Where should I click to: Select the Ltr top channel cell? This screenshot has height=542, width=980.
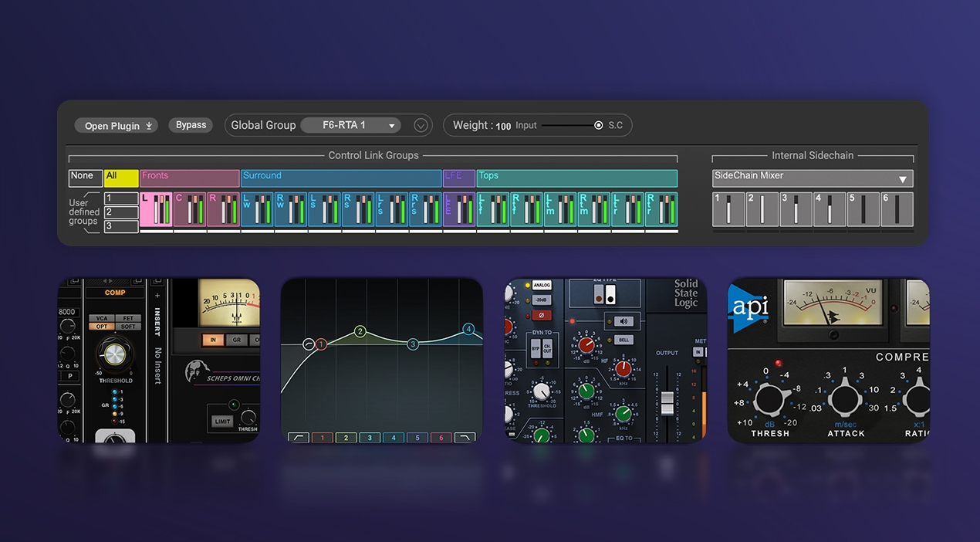click(x=627, y=209)
